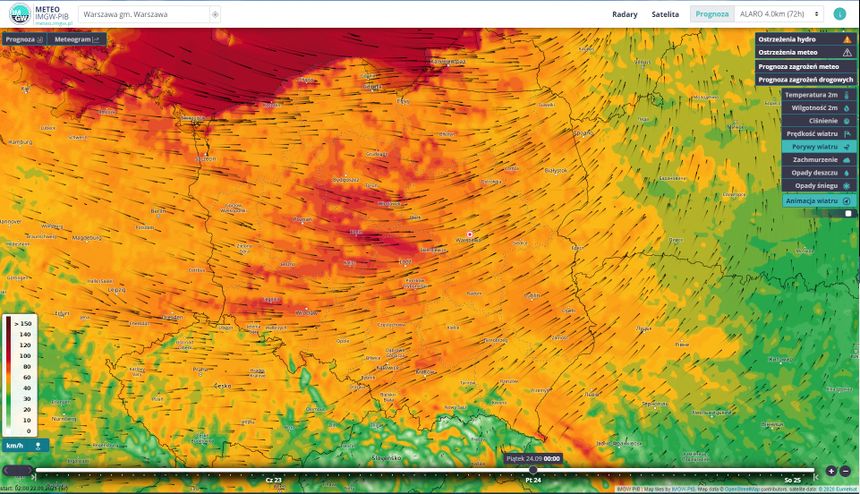Show the Opady deszczu rain layer
The image size is (860, 494).
tap(818, 173)
